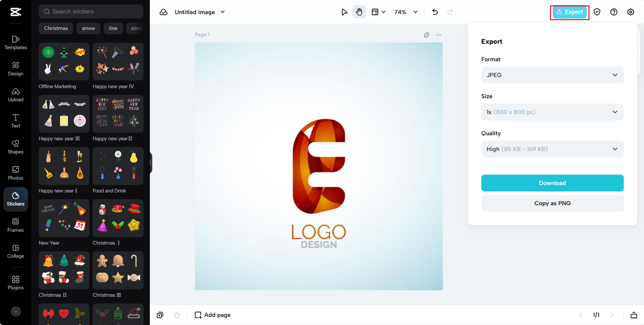The image size is (644, 325).
Task: Click the Search stickers field
Action: [91, 11]
